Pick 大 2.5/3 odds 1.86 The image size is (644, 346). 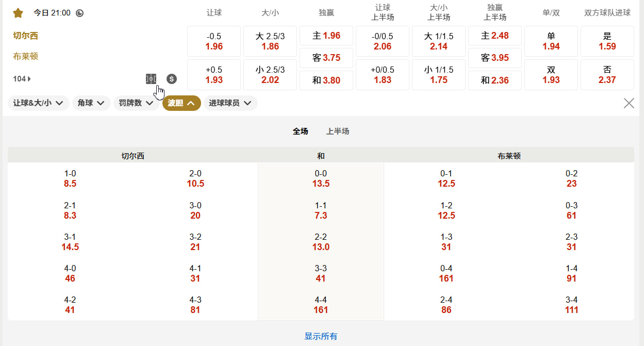click(x=270, y=41)
